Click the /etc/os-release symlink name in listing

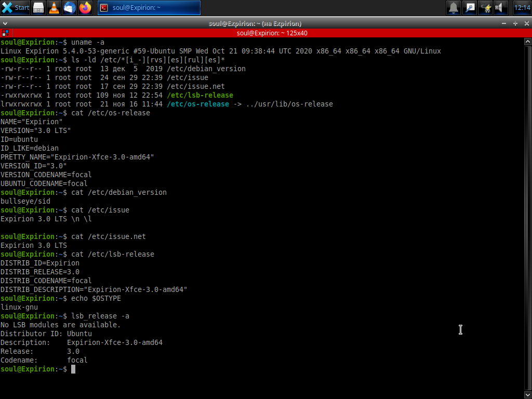tap(198, 104)
